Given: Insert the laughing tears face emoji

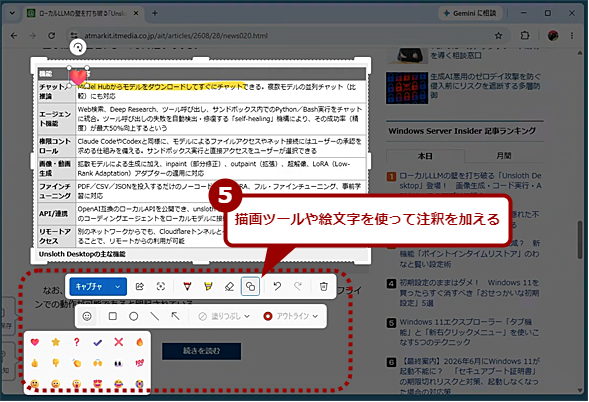Looking at the screenshot, I should coord(119,384).
